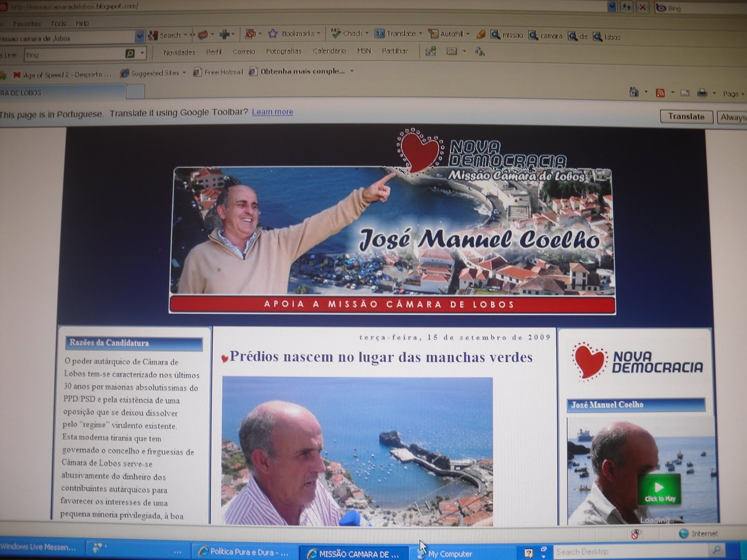The image size is (747, 560).
Task: Open the post 'Prédios nascem no lugar das manchas verdes'
Action: pos(381,357)
